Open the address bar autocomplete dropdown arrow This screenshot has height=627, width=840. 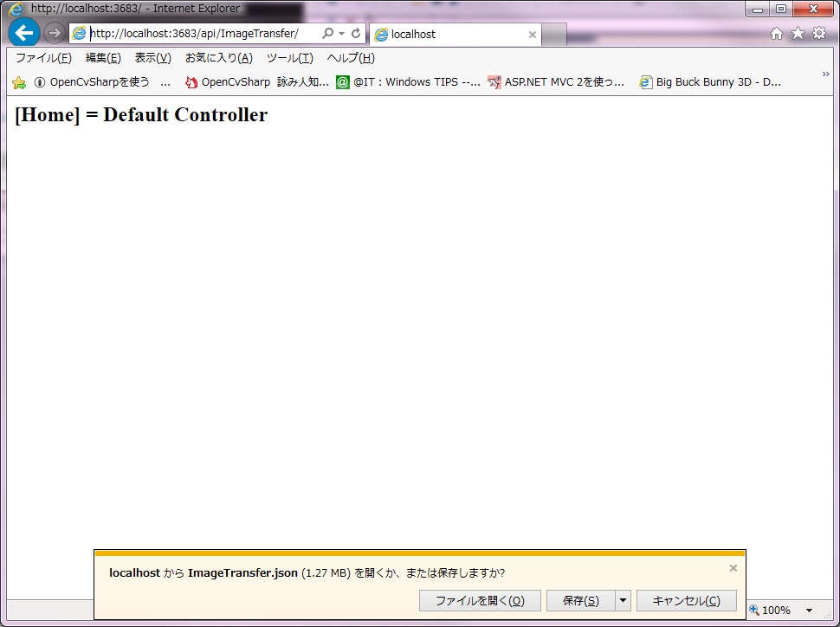tap(342, 33)
